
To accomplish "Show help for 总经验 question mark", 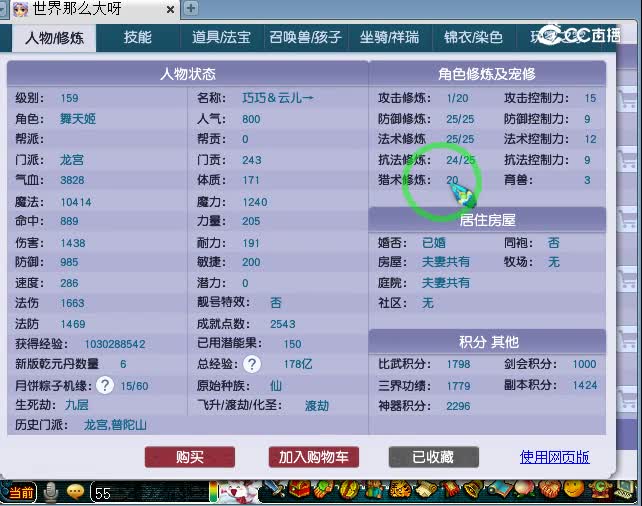I will [252, 364].
